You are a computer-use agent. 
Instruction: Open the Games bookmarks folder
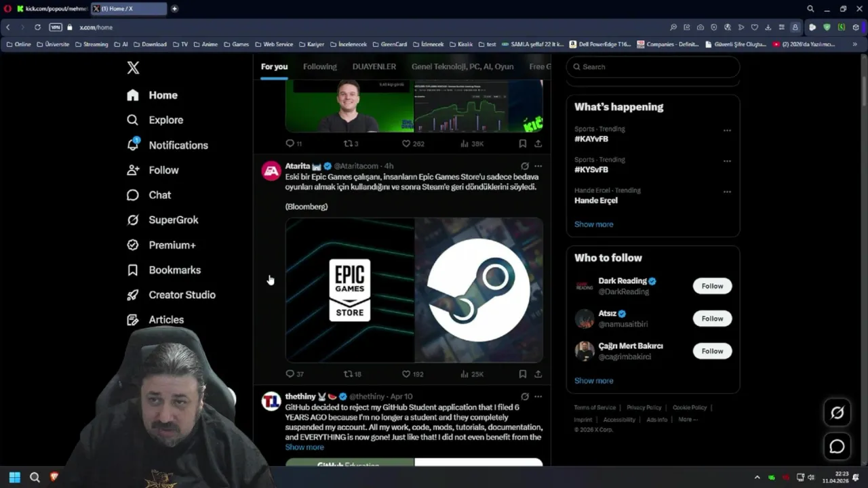click(236, 44)
